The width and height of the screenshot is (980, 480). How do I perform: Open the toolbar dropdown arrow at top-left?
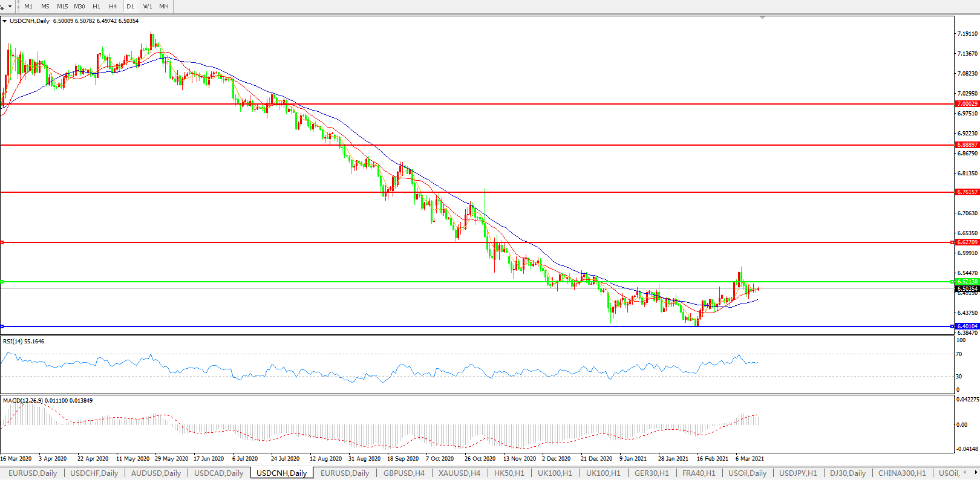point(10,7)
